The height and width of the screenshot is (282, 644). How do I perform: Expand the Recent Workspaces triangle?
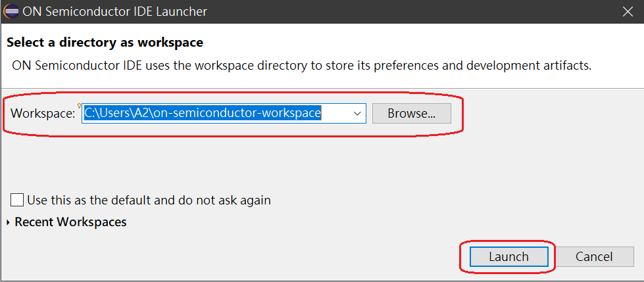point(8,222)
